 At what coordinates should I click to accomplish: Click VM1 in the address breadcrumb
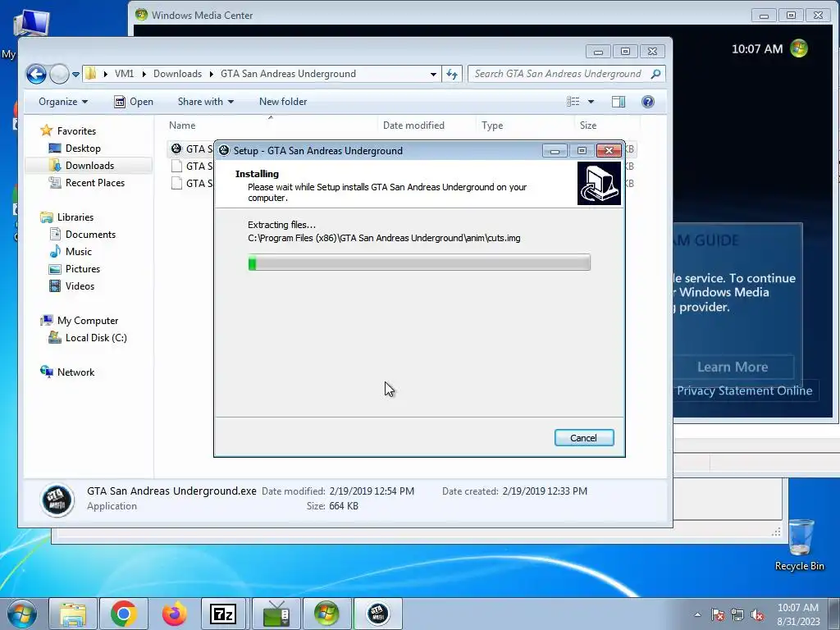[x=125, y=74]
